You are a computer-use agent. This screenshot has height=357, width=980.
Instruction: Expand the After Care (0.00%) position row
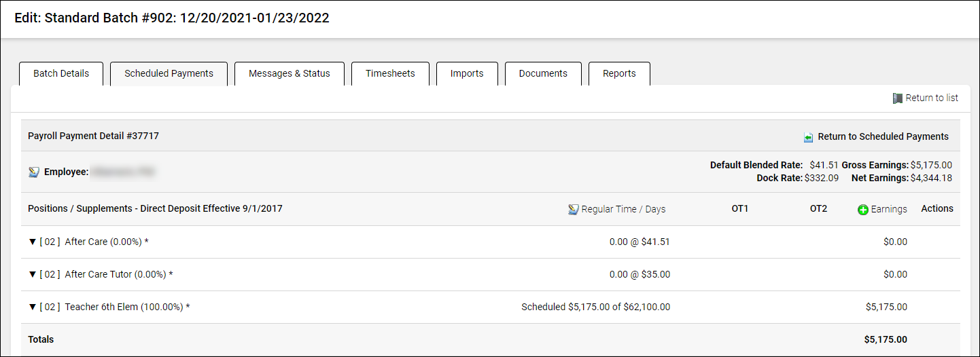tap(32, 242)
